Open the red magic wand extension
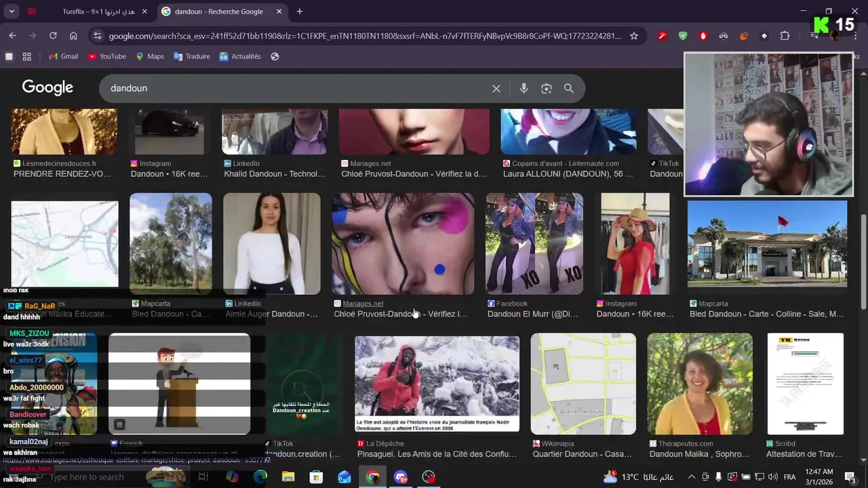Image resolution: width=868 pixels, height=488 pixels. (x=663, y=36)
